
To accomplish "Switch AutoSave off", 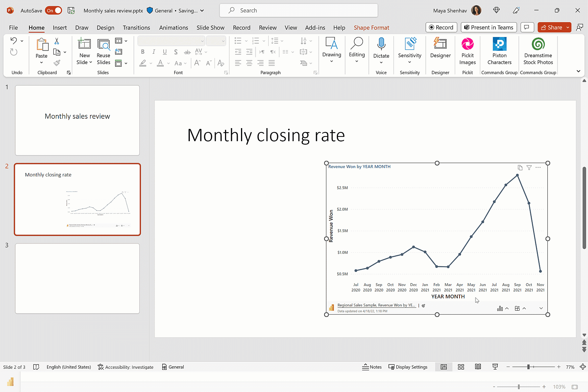I will 54,11.
